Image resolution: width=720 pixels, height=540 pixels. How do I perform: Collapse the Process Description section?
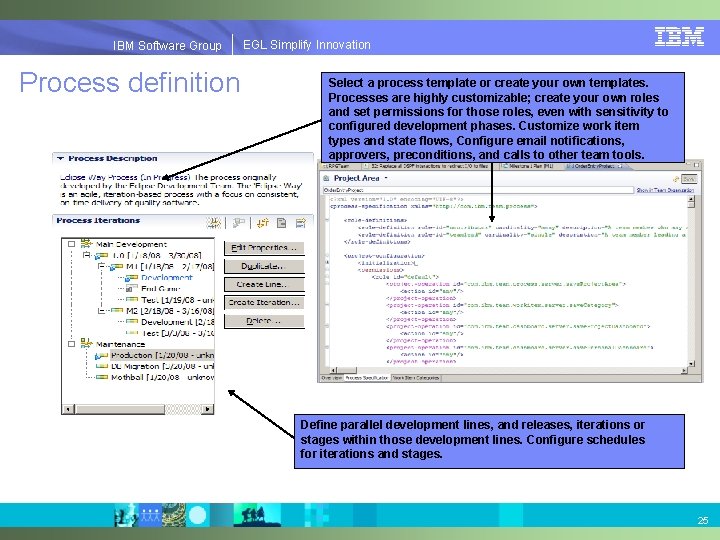tap(60, 158)
